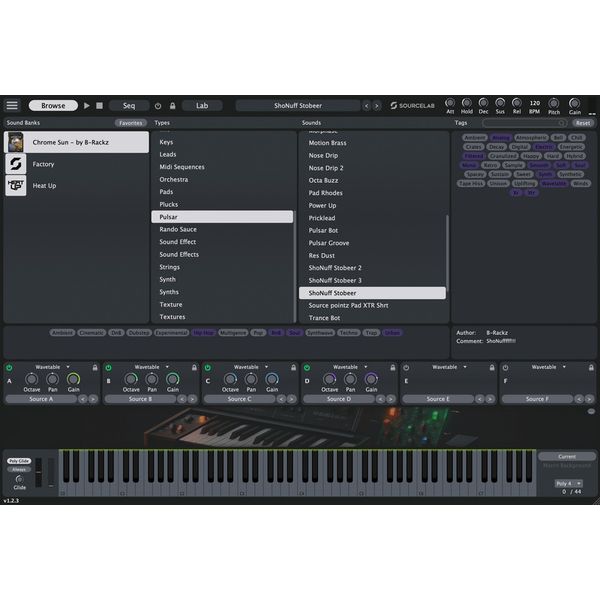
Task: Open the Current background selector
Action: pos(567,457)
